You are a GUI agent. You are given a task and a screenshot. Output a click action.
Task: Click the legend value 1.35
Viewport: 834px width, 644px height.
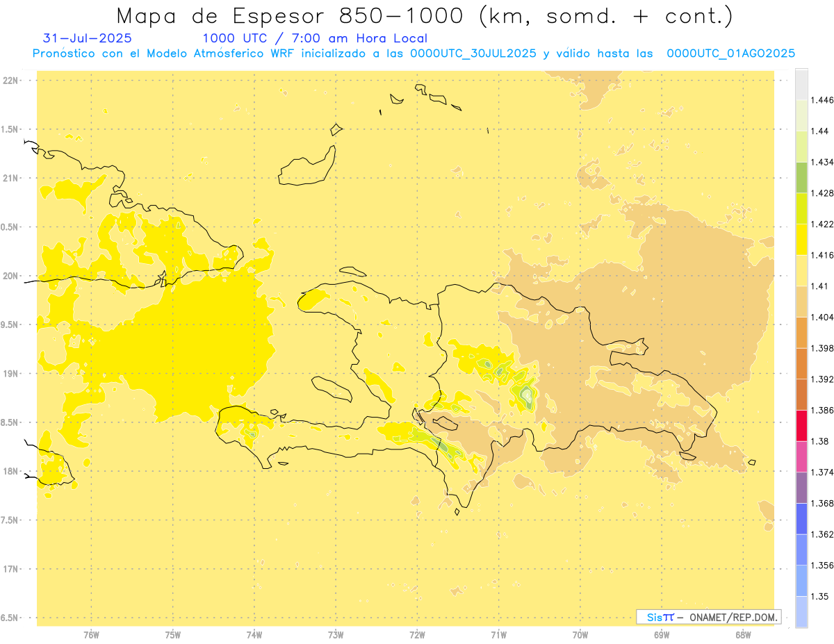tap(819, 597)
